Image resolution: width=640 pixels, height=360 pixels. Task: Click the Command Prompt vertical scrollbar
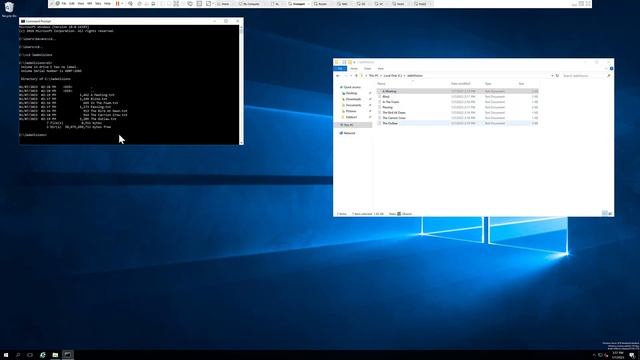click(x=241, y=85)
